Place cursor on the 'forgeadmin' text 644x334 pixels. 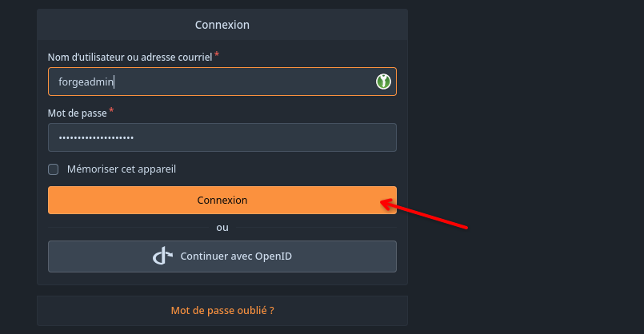86,82
